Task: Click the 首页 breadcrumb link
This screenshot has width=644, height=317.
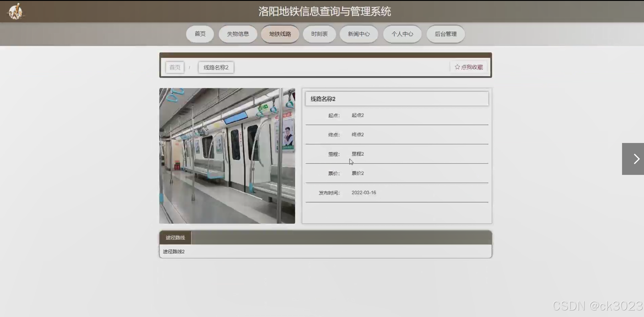Action: point(175,68)
